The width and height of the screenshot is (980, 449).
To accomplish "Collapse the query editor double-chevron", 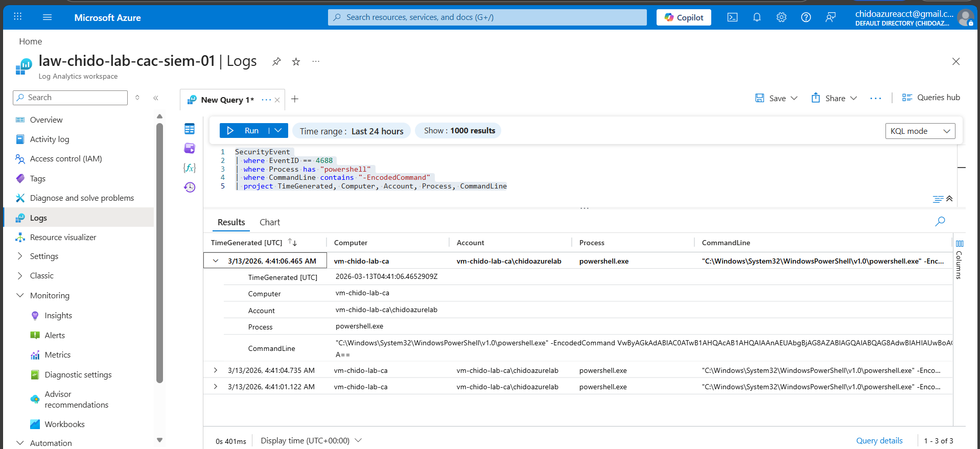I will pos(949,199).
